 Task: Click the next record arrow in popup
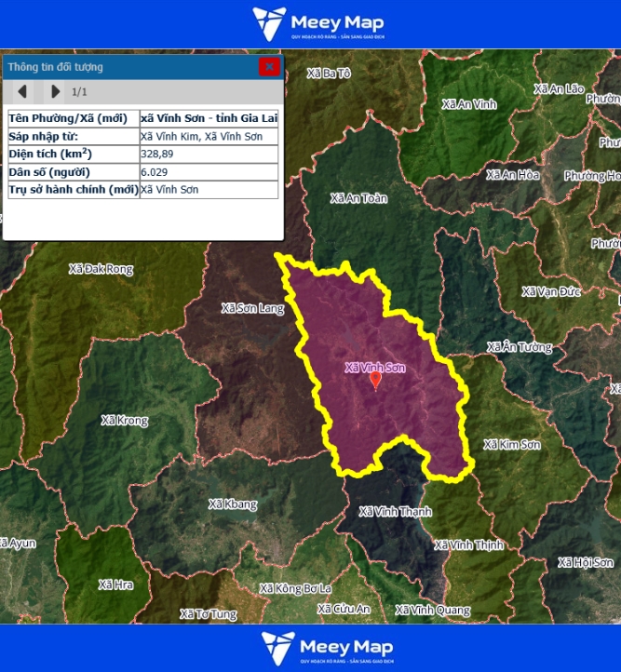pos(55,91)
